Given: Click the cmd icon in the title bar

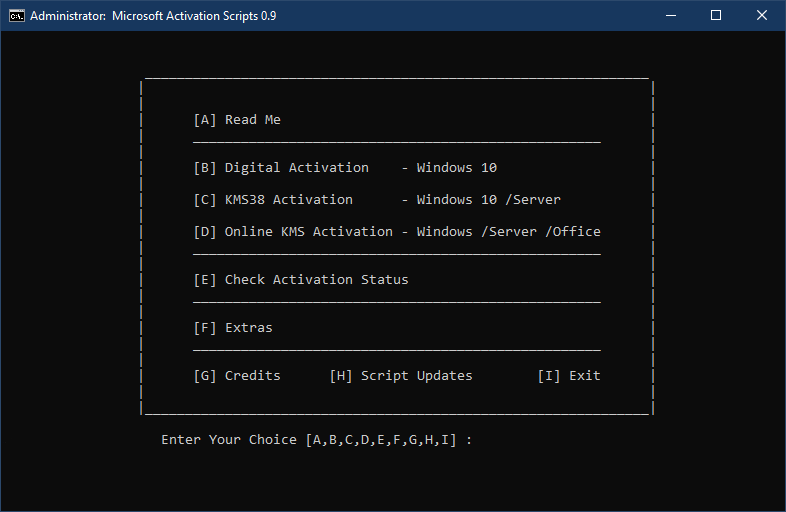Looking at the screenshot, I should [x=16, y=16].
